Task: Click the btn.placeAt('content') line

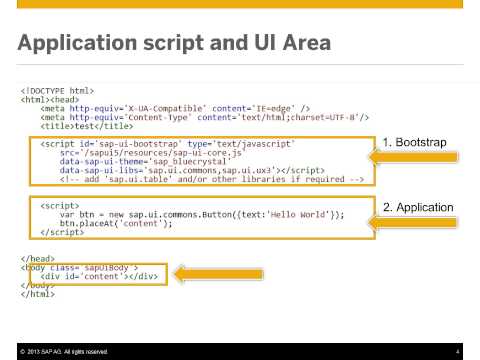Action: 116,223
